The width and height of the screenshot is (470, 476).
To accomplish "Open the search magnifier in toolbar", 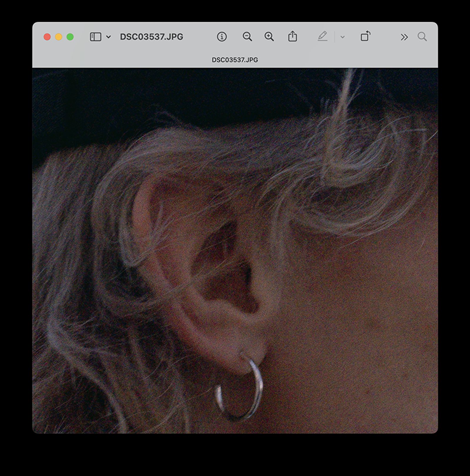I will tap(422, 37).
